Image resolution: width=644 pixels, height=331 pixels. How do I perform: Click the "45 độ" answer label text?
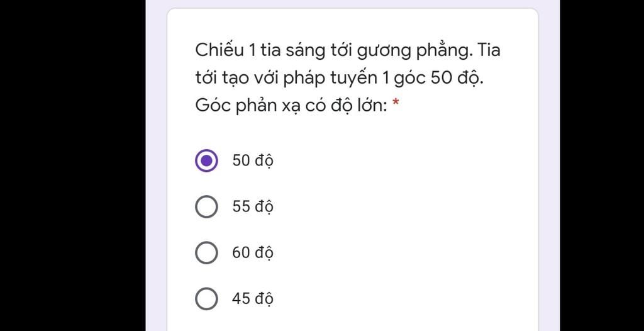(253, 298)
